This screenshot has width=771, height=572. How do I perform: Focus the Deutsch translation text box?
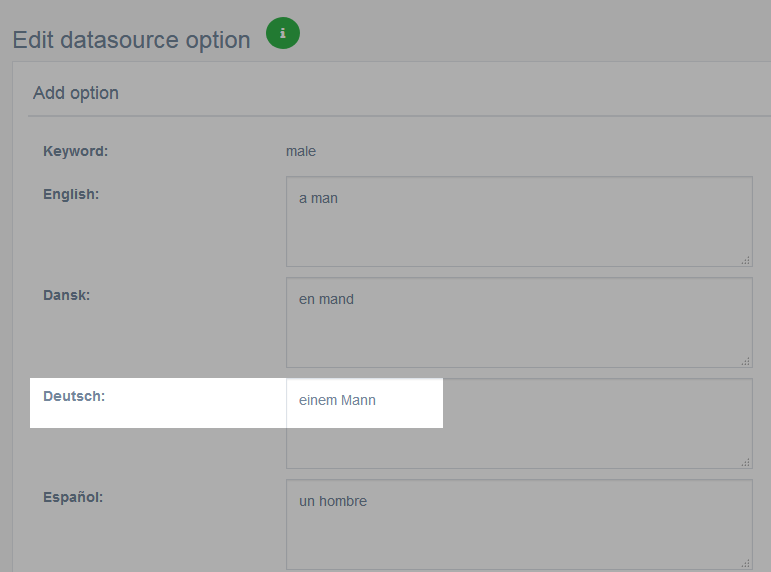(x=519, y=423)
